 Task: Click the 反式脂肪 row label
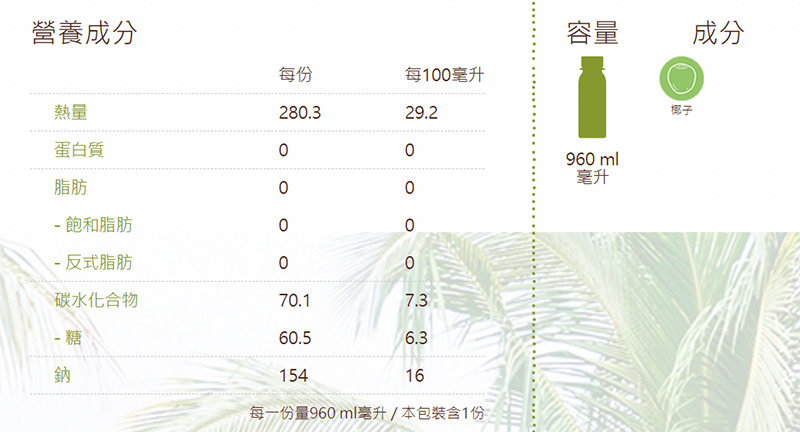point(93,262)
